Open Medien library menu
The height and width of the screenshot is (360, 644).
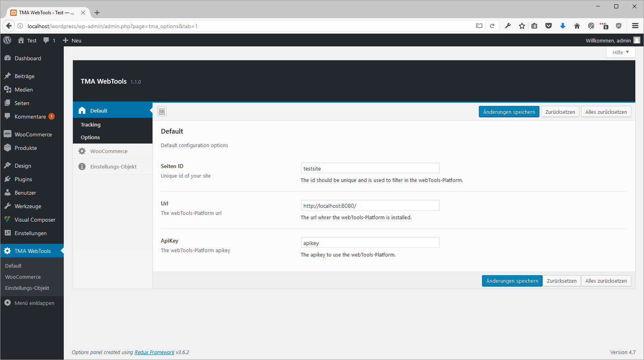[x=32, y=90]
